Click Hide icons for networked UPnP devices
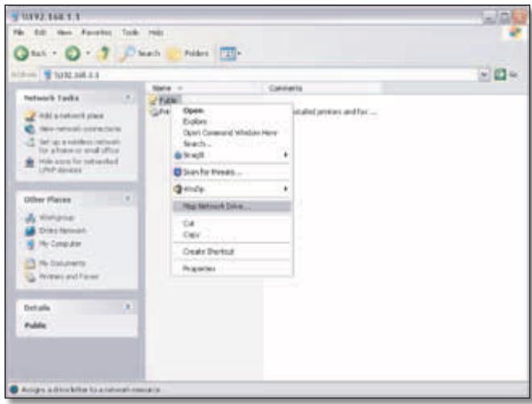Screen dimensions: 532x404 pos(78,165)
